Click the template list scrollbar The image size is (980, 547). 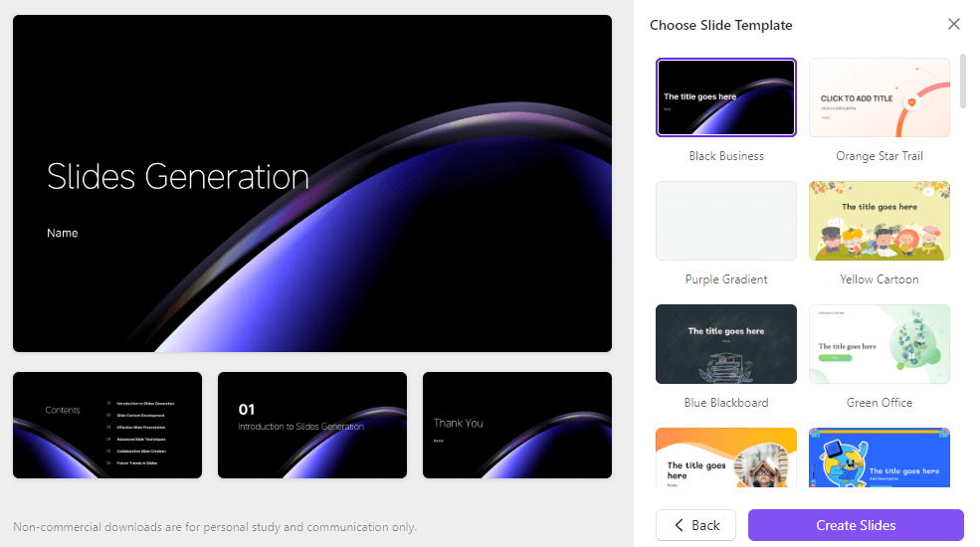point(963,82)
